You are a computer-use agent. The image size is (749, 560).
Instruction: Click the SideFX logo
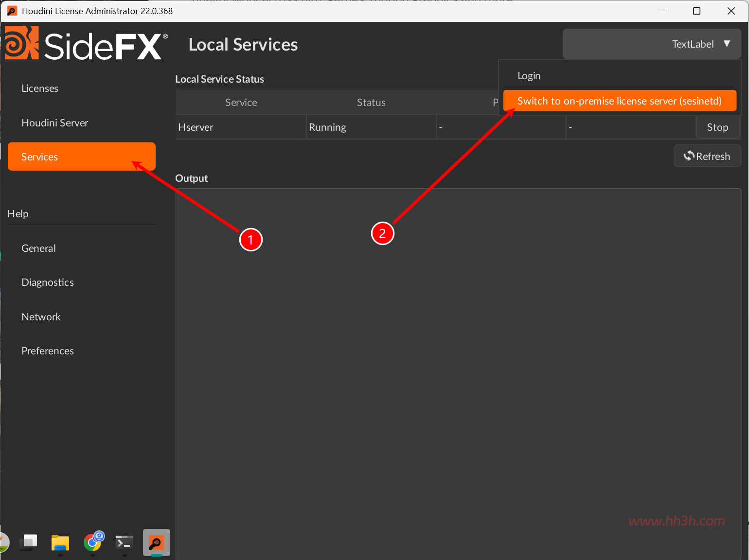[x=87, y=44]
